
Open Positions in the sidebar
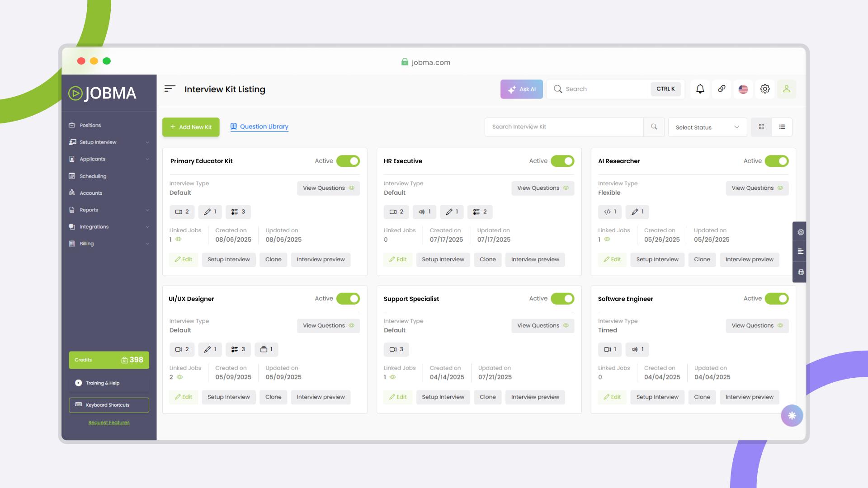tap(90, 126)
